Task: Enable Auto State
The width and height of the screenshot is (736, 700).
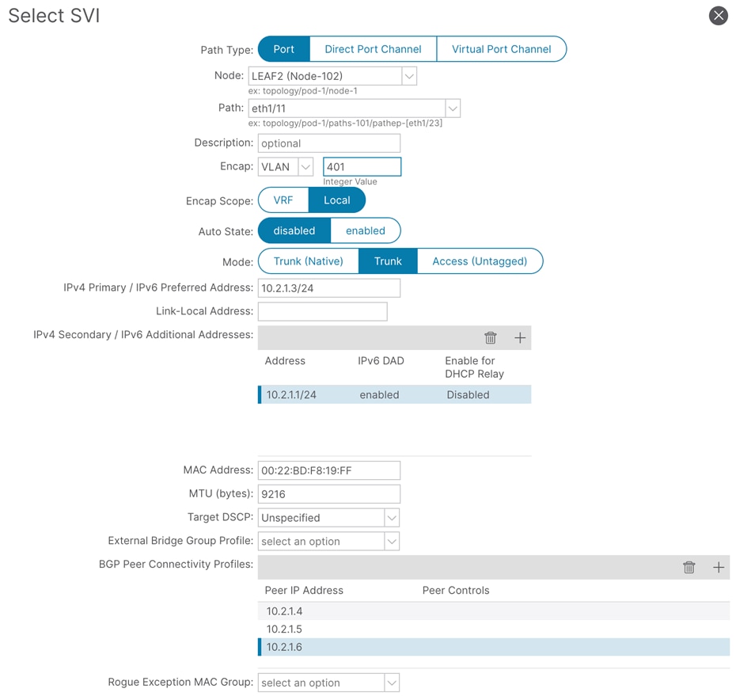Action: tap(365, 230)
